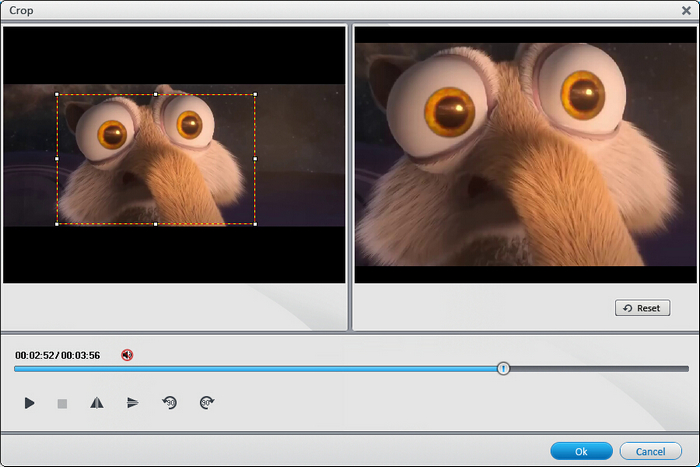Seek to the unplayed gray part of the timeline
The width and height of the screenshot is (700, 467).
coord(599,369)
